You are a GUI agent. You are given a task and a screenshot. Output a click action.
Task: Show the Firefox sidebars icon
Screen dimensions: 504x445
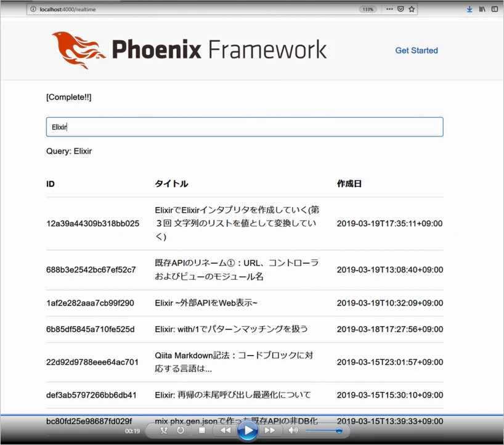pos(495,9)
